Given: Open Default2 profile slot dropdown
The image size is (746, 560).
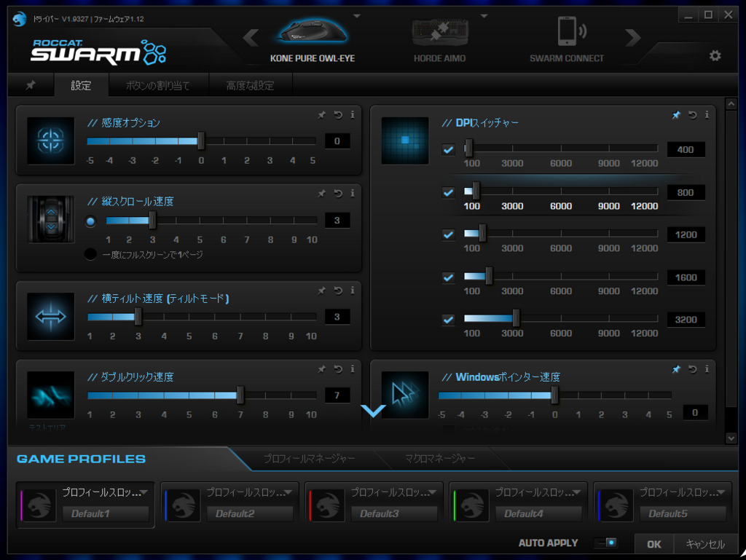Looking at the screenshot, I should click(288, 492).
